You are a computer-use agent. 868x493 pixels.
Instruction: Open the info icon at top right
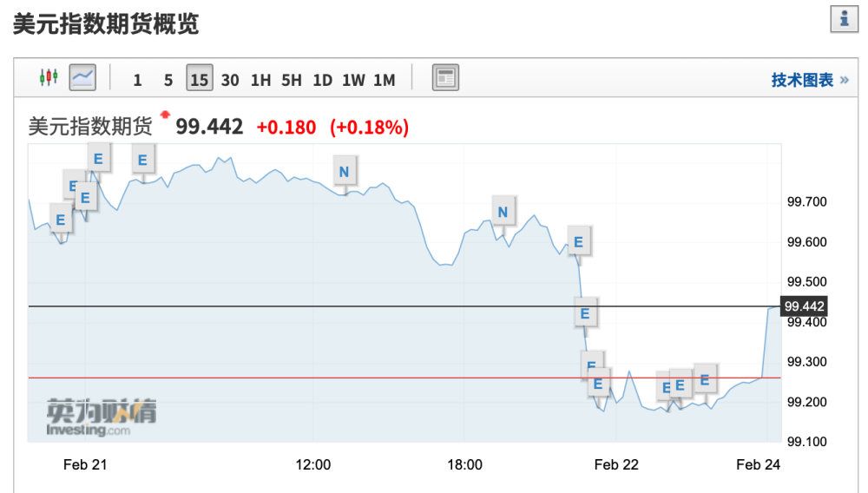[845, 19]
